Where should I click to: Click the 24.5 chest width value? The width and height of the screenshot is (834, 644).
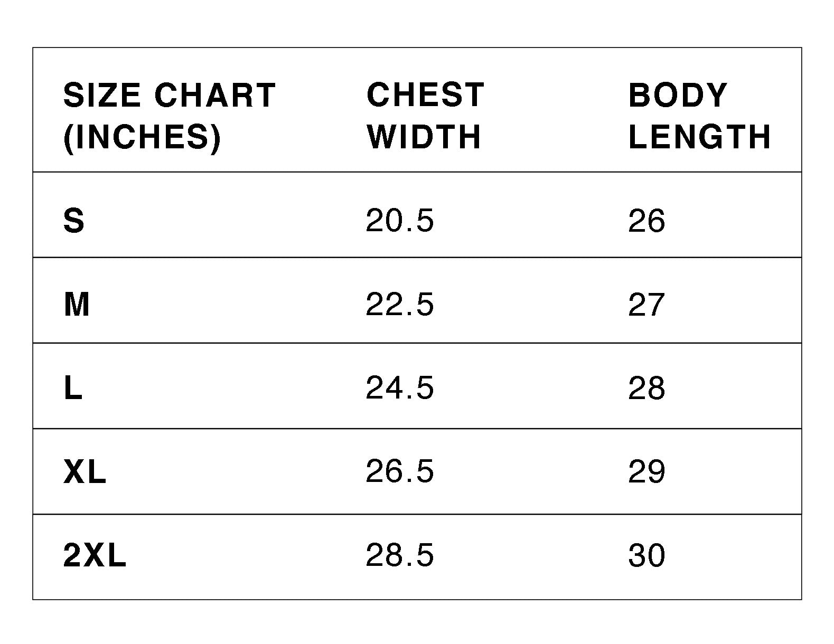click(399, 388)
